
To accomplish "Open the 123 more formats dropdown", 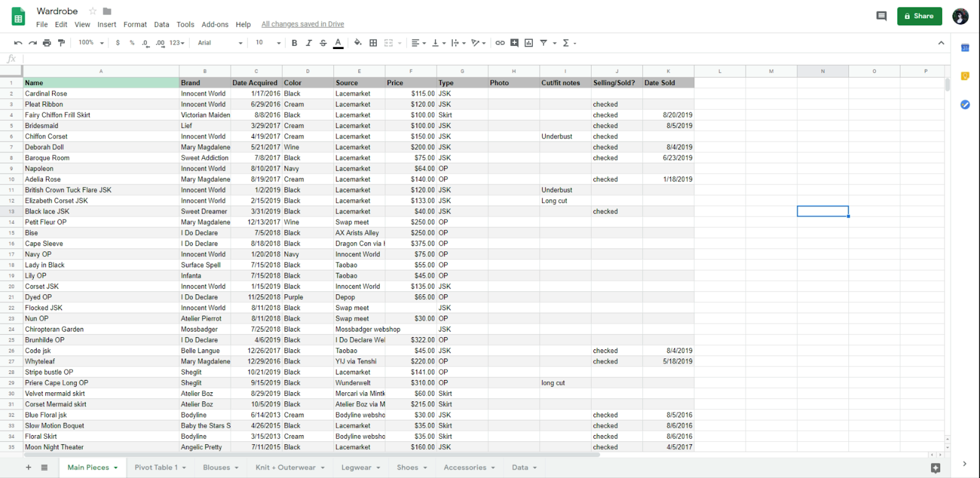I will [177, 43].
